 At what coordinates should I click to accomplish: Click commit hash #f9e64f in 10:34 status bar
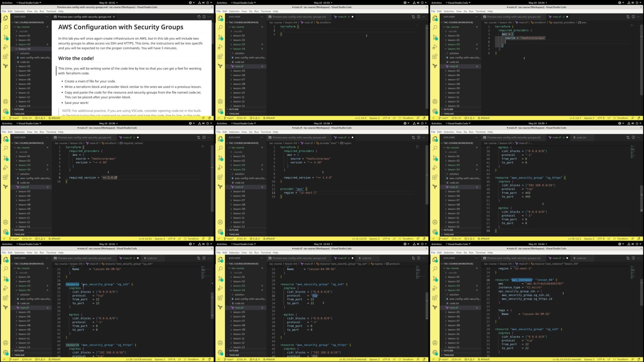(x=484, y=118)
